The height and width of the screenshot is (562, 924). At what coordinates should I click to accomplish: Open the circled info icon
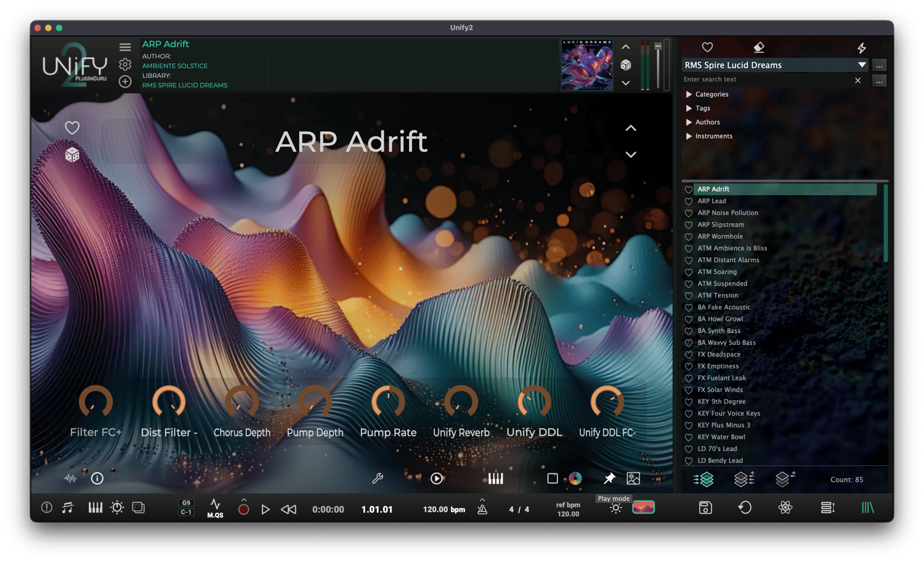(x=97, y=478)
